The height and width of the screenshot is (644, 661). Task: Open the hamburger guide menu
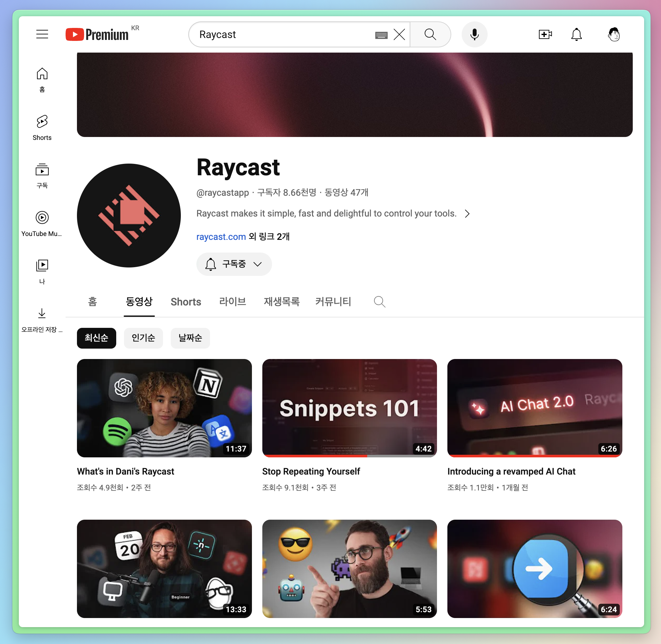tap(42, 34)
